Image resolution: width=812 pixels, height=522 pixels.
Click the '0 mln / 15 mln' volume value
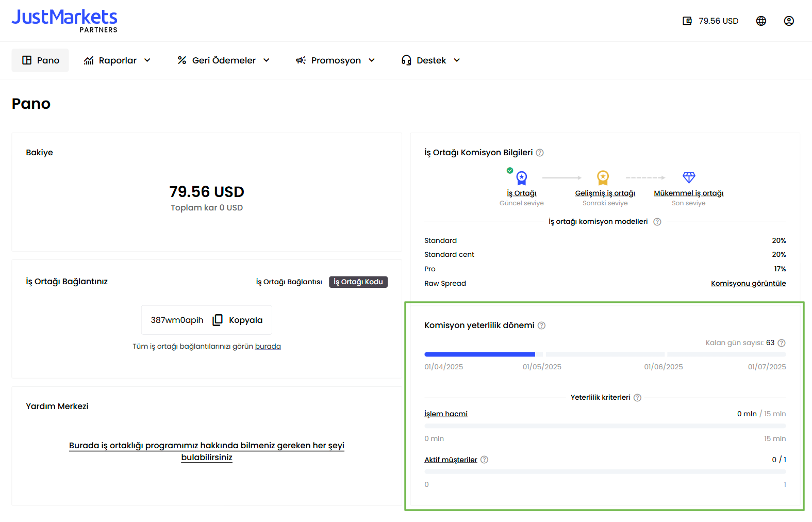point(761,414)
